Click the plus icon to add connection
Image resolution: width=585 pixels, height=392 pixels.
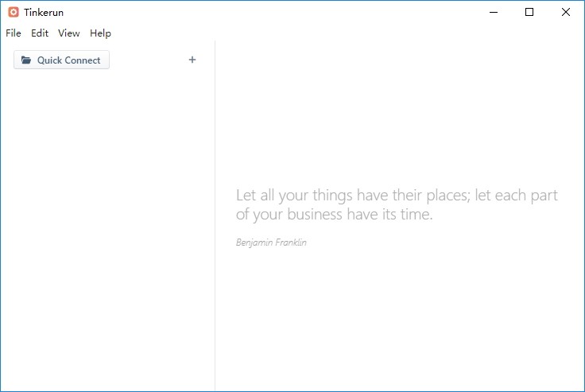(x=192, y=60)
